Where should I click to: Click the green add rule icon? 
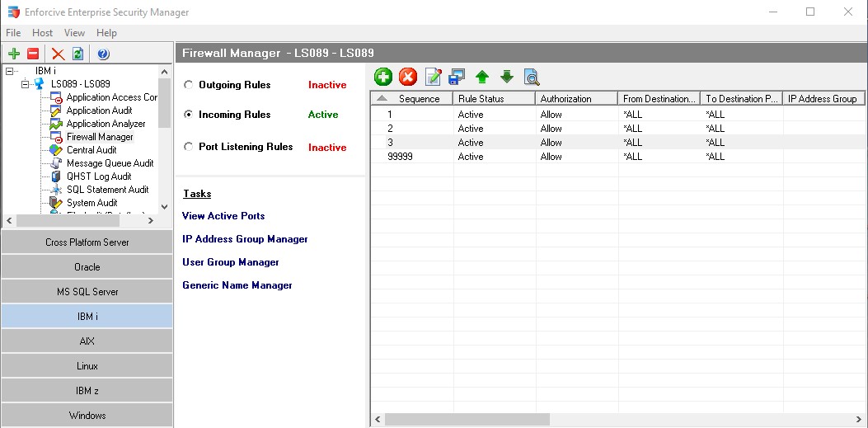(383, 77)
